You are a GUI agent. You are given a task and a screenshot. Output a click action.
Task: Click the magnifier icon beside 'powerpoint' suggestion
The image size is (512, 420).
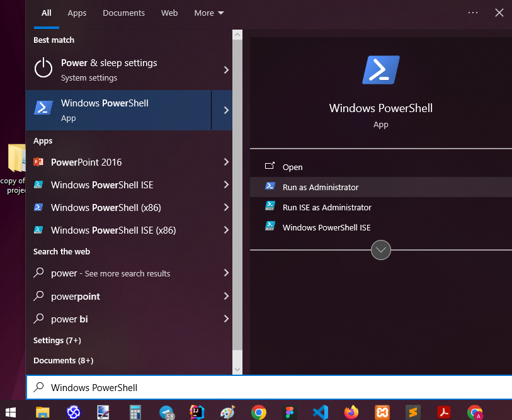38,295
